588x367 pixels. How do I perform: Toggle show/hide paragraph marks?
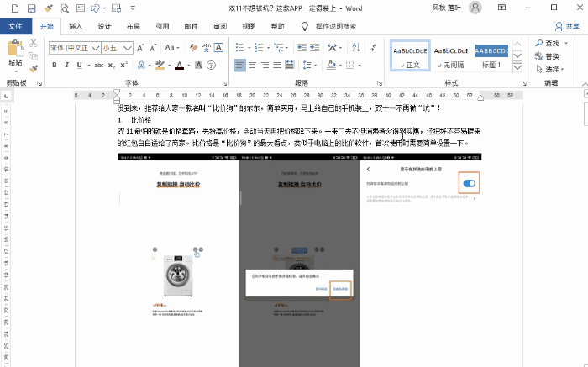374,47
